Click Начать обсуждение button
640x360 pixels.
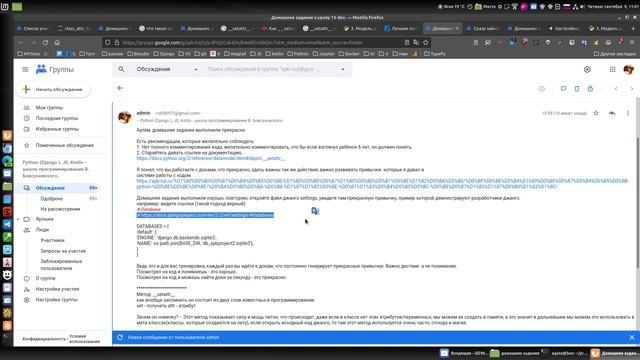[53, 89]
